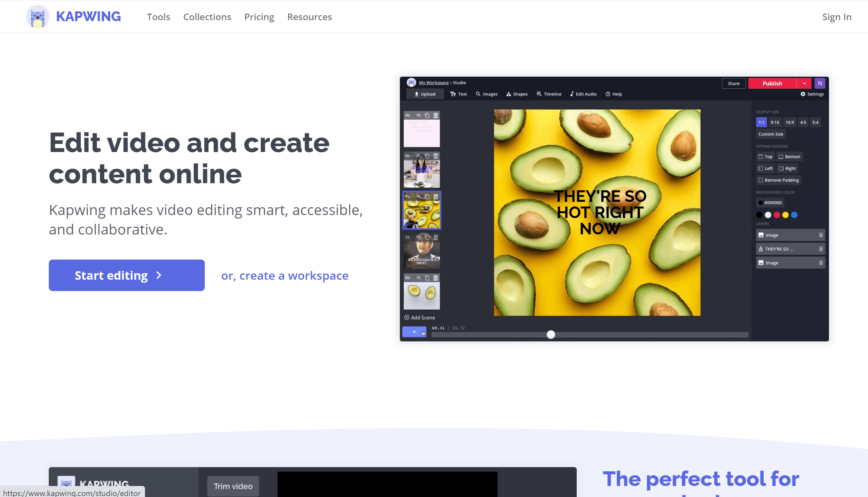Open Settings gear in the Studio toolbar
Screen dimensions: 868x497
(x=812, y=94)
